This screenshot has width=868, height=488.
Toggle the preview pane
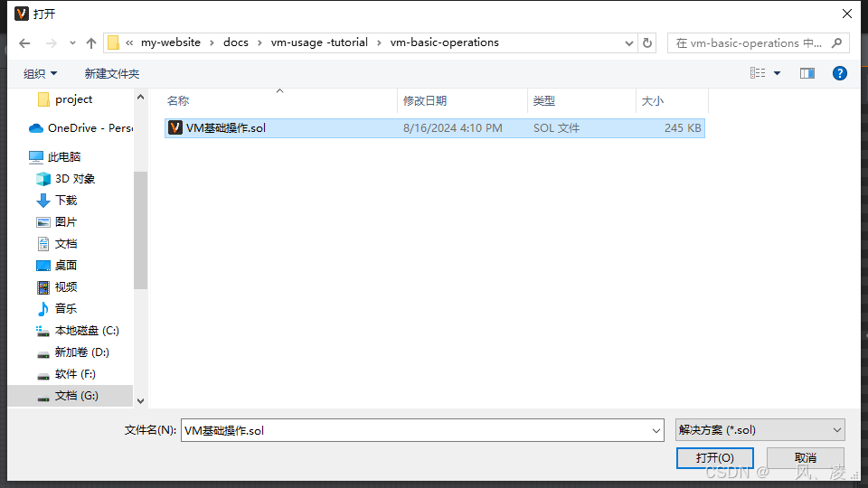(x=807, y=73)
